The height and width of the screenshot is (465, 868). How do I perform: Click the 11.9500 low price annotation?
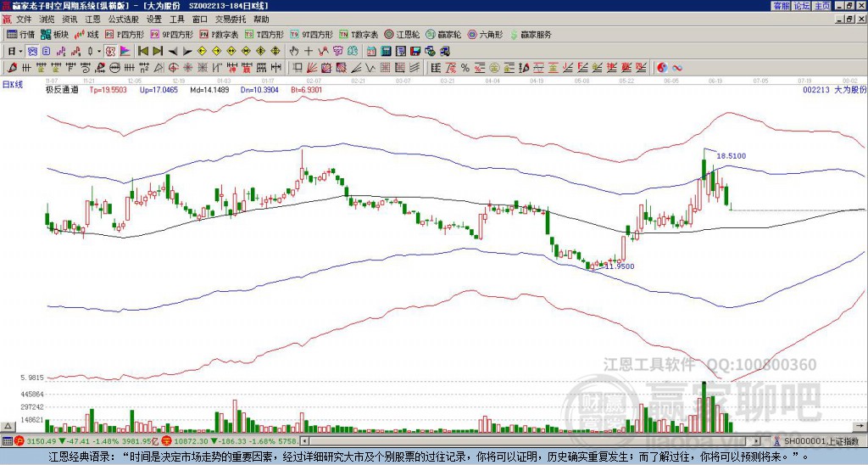coord(620,266)
